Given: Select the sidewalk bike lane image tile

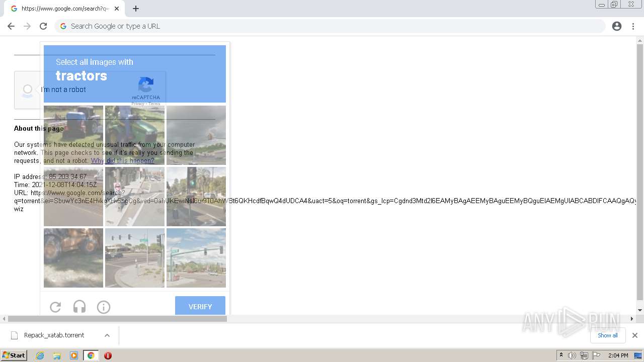Looking at the screenshot, I should (135, 197).
